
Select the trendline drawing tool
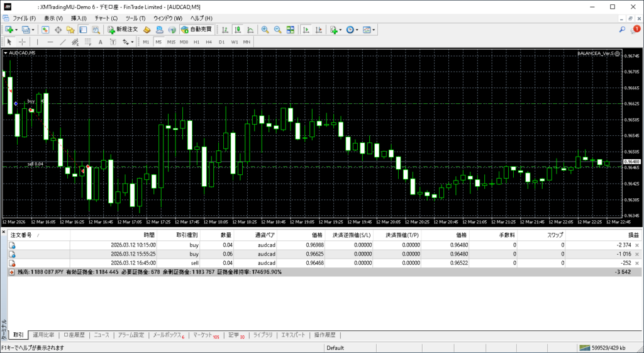click(x=63, y=42)
